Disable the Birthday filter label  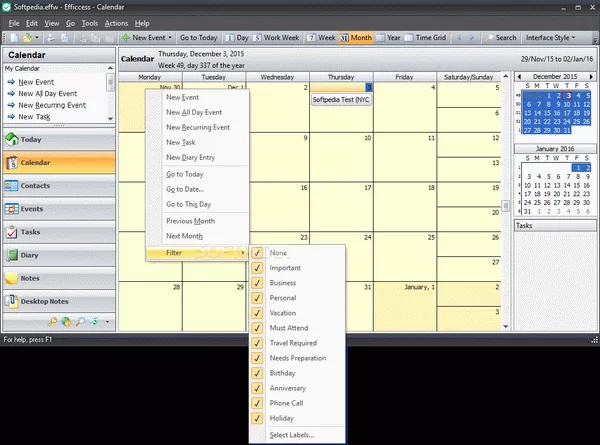tap(257, 373)
